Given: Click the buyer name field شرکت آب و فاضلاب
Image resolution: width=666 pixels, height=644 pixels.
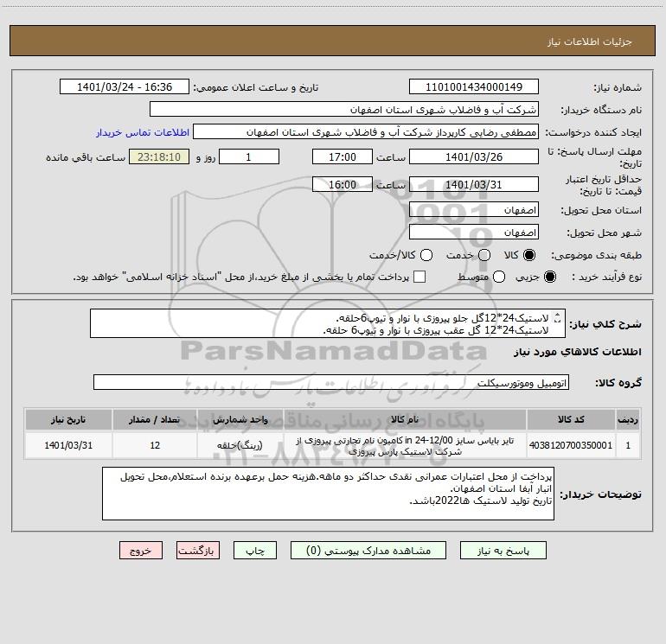Looking at the screenshot, I should (344, 109).
